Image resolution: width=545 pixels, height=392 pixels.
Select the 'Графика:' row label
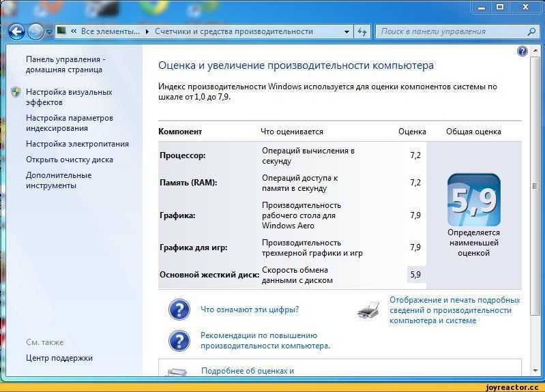177,215
